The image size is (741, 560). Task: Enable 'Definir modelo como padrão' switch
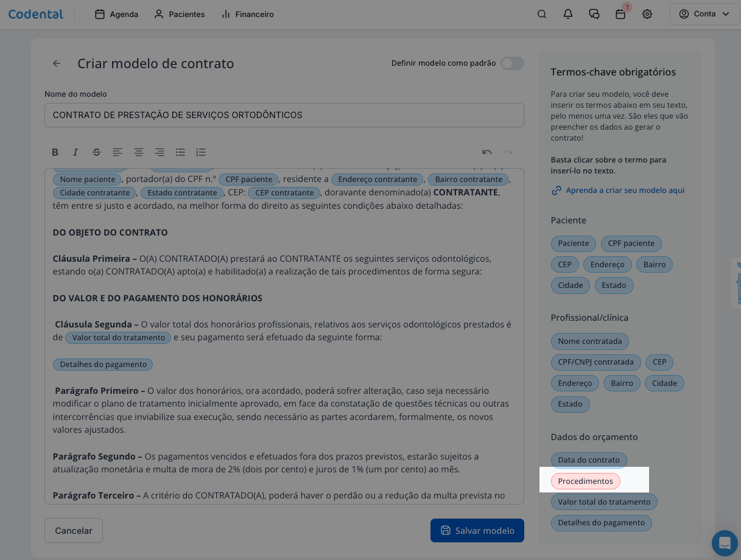point(512,63)
